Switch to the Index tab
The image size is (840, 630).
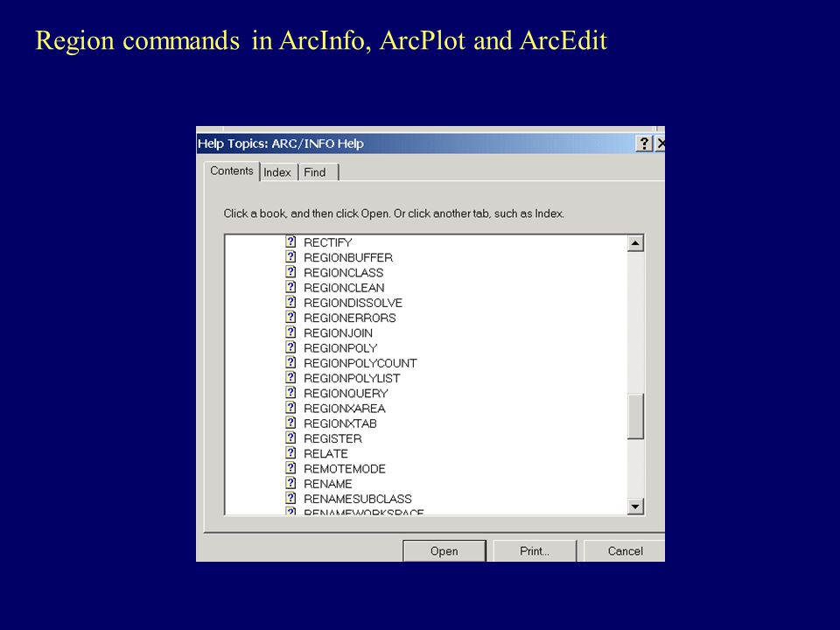[x=277, y=172]
